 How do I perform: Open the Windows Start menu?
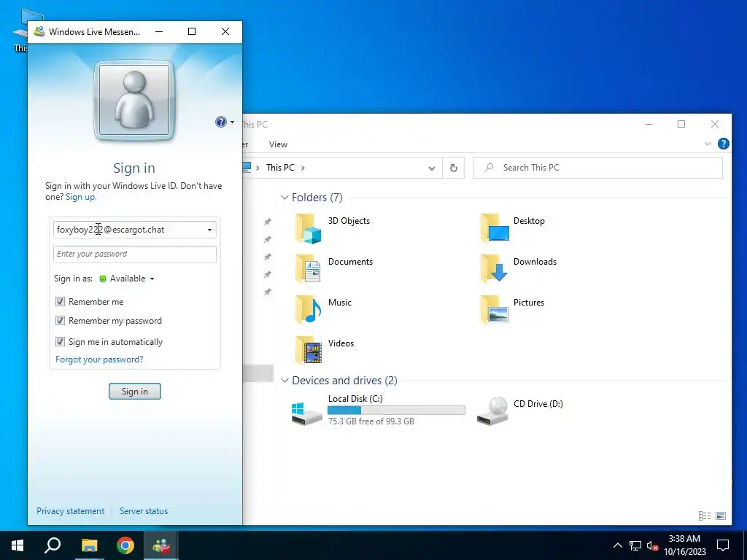point(18,545)
